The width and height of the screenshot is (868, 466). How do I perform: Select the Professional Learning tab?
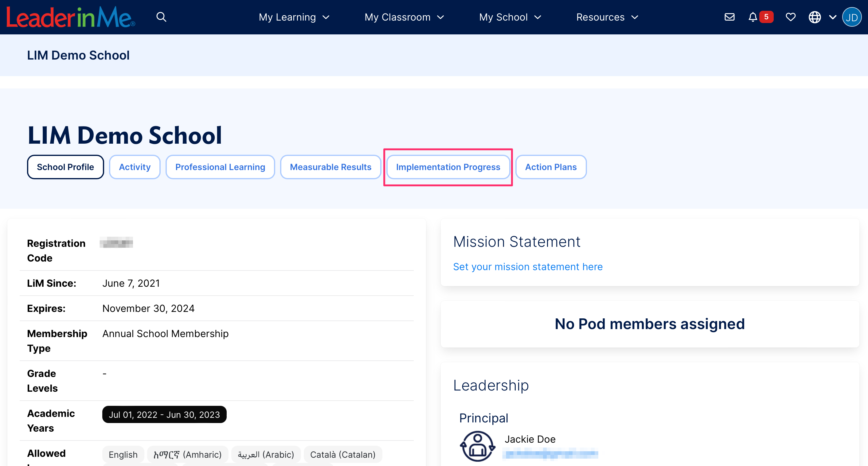click(x=220, y=167)
